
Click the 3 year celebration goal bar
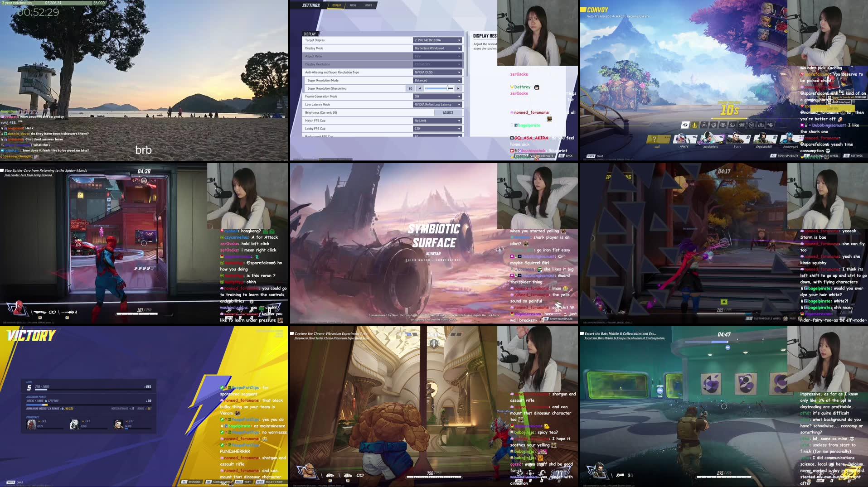(x=53, y=3)
